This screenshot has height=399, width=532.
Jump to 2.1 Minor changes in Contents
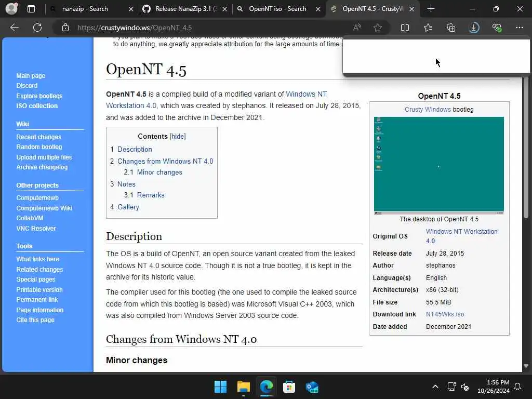[x=159, y=172]
